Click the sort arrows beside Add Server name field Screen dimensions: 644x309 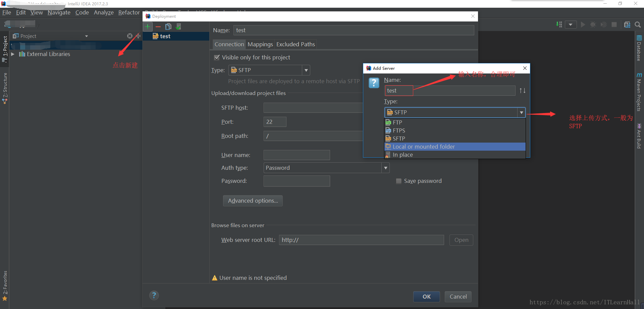pyautogui.click(x=522, y=91)
